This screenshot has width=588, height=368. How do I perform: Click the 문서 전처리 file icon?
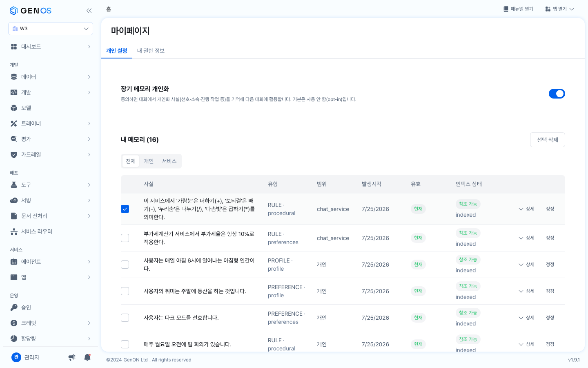(14, 216)
